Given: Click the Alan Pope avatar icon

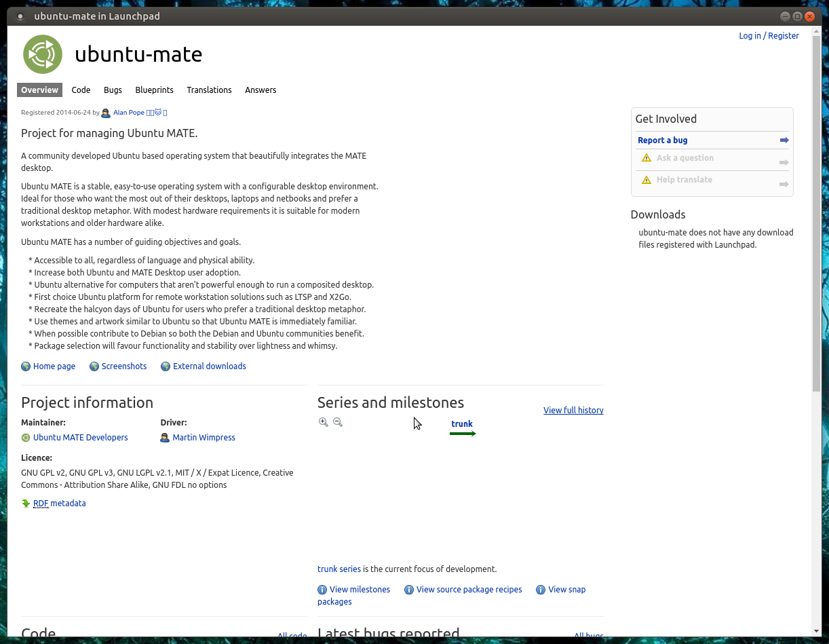Looking at the screenshot, I should pyautogui.click(x=106, y=113).
